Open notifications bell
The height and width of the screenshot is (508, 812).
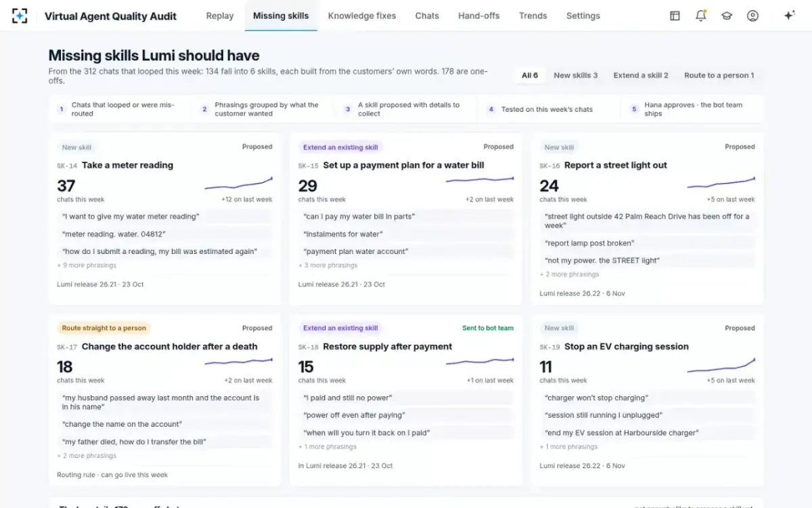[701, 16]
